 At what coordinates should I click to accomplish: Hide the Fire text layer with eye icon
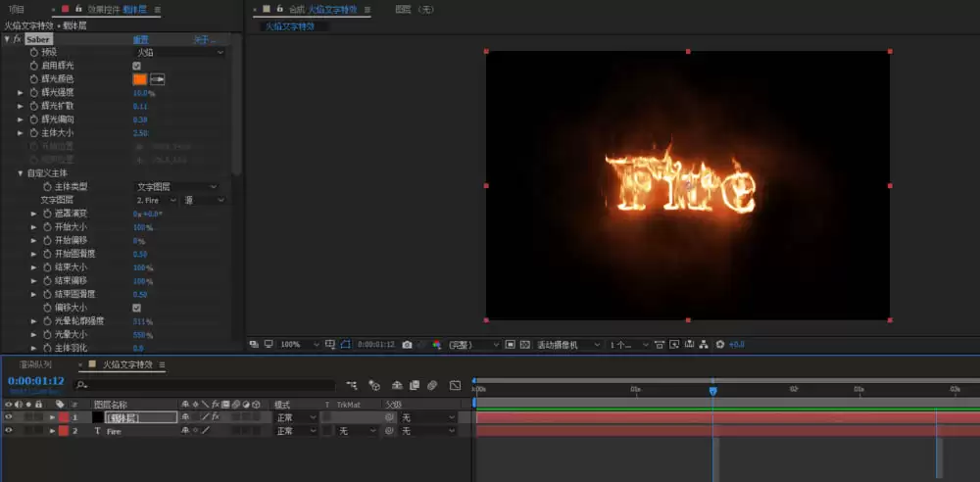tap(8, 431)
